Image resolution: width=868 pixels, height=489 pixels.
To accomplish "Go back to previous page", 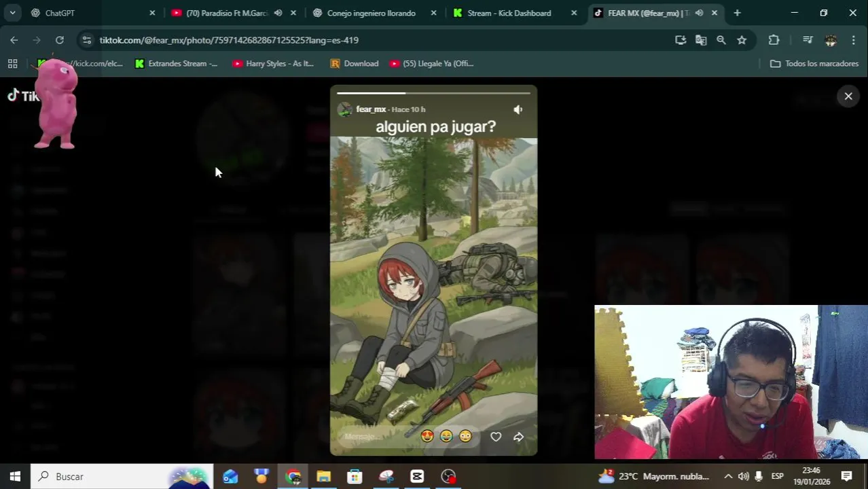I will (14, 40).
